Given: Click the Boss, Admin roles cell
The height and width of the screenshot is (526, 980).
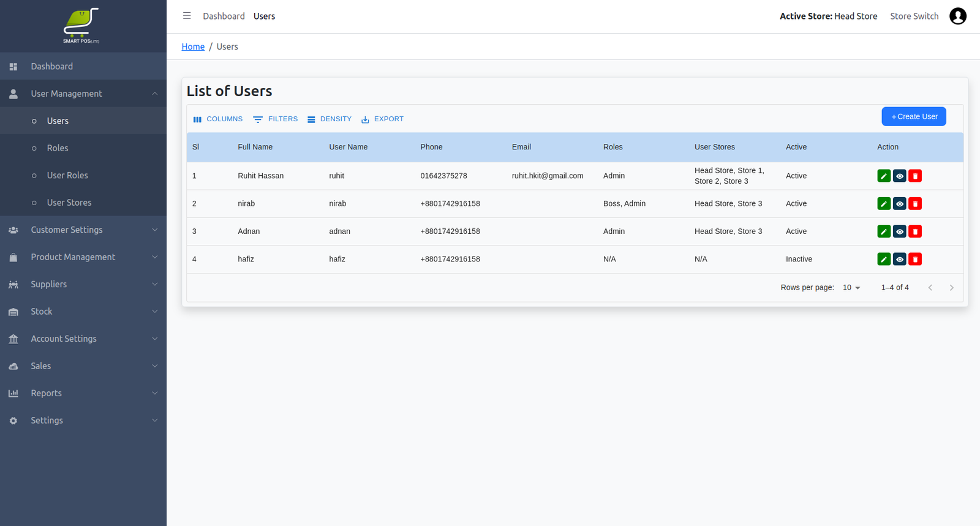Looking at the screenshot, I should 624,203.
